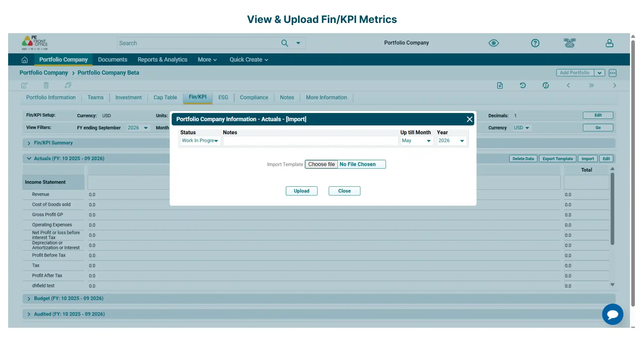
Task: Switch to Compliance tab
Action: (x=254, y=97)
